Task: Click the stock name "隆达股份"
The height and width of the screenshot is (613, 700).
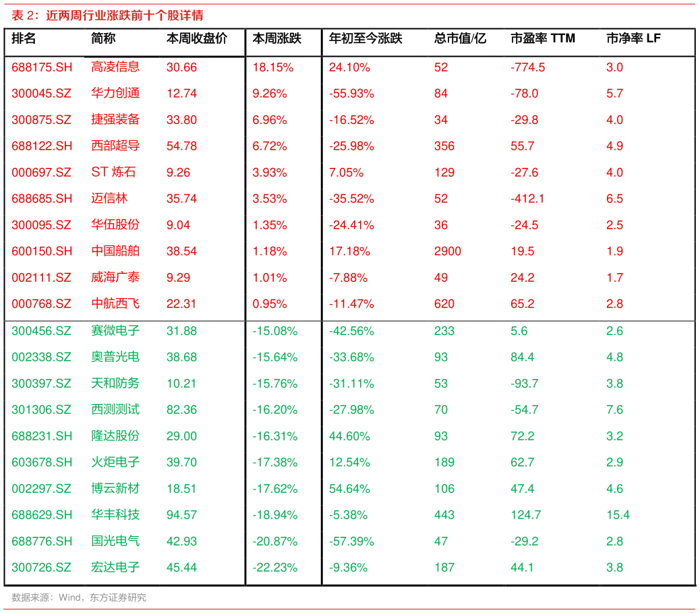Action: 115,436
